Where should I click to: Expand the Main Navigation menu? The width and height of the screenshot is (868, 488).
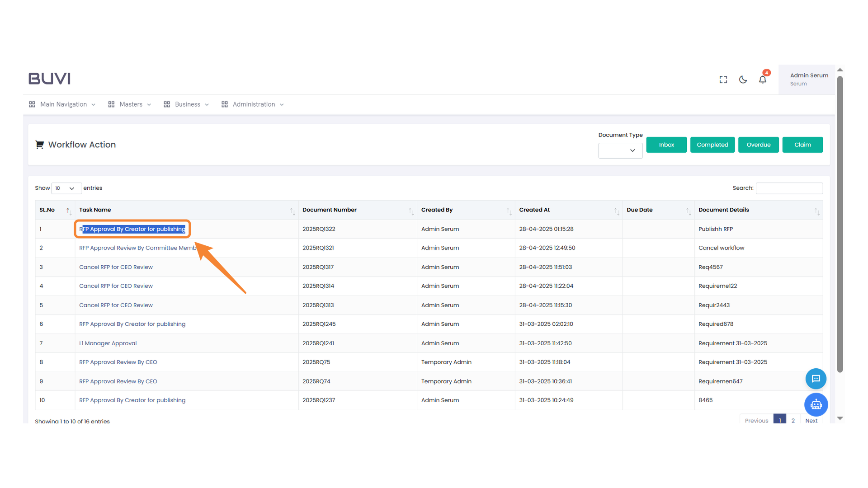63,104
